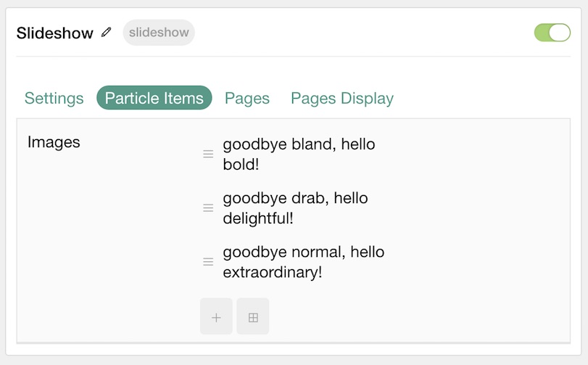This screenshot has width=588, height=365.
Task: Switch to the Settings tab
Action: [x=54, y=98]
